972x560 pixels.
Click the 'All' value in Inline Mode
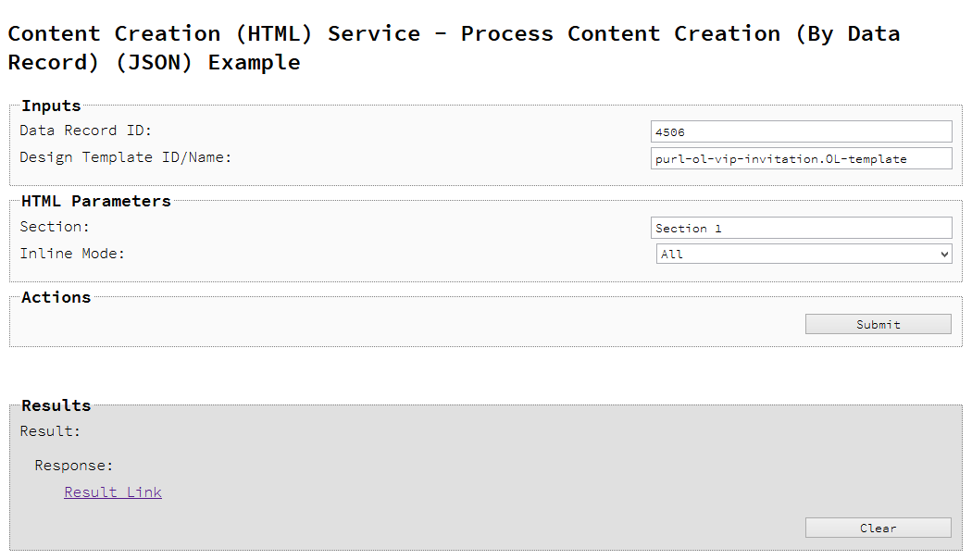click(672, 254)
